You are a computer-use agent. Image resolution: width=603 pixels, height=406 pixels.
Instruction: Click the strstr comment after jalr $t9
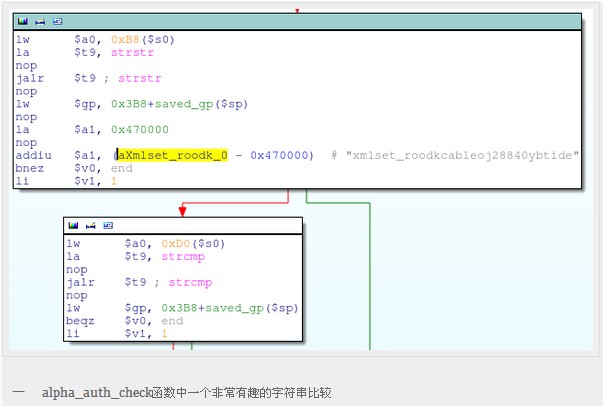point(140,78)
